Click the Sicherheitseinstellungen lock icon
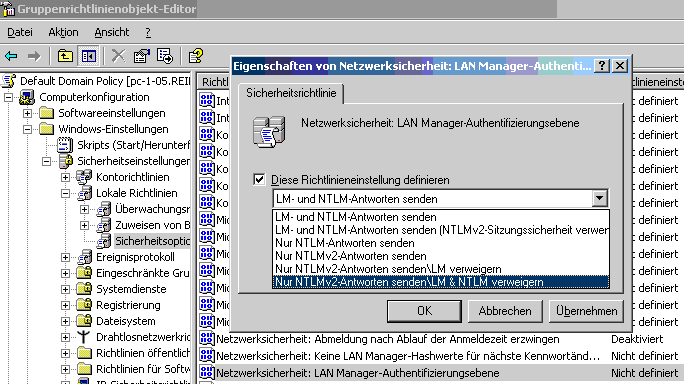The image size is (684, 384). tap(65, 161)
